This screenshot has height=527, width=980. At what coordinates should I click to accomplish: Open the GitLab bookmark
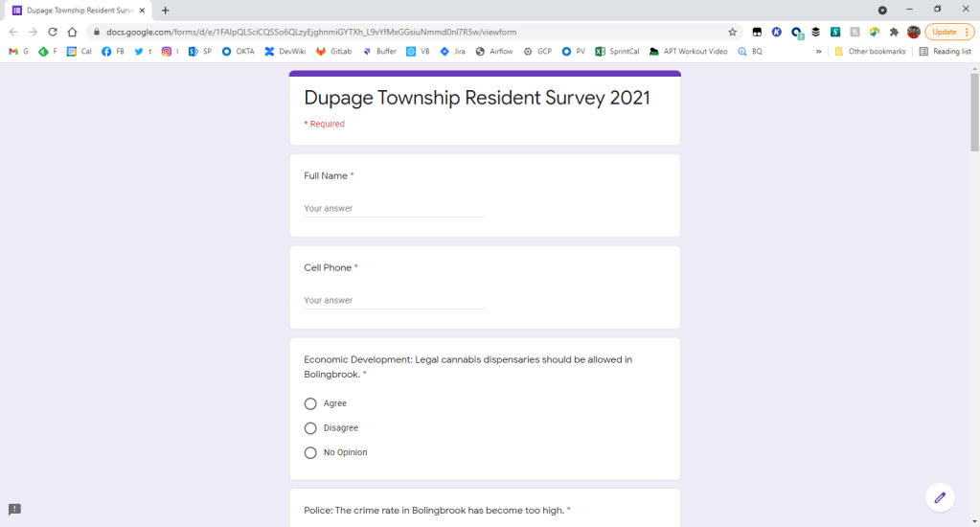(x=333, y=52)
